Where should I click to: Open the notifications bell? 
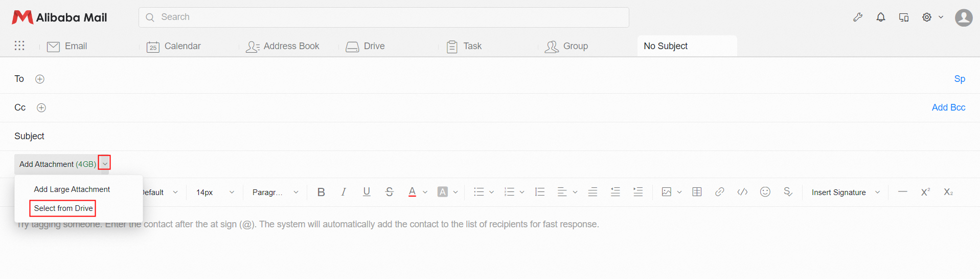[x=881, y=17]
